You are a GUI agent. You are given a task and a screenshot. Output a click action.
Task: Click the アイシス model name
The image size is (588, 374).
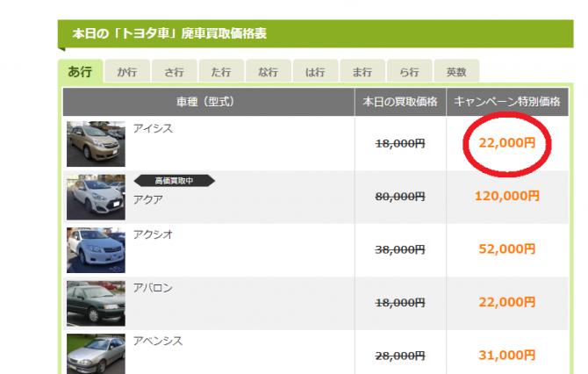point(153,129)
